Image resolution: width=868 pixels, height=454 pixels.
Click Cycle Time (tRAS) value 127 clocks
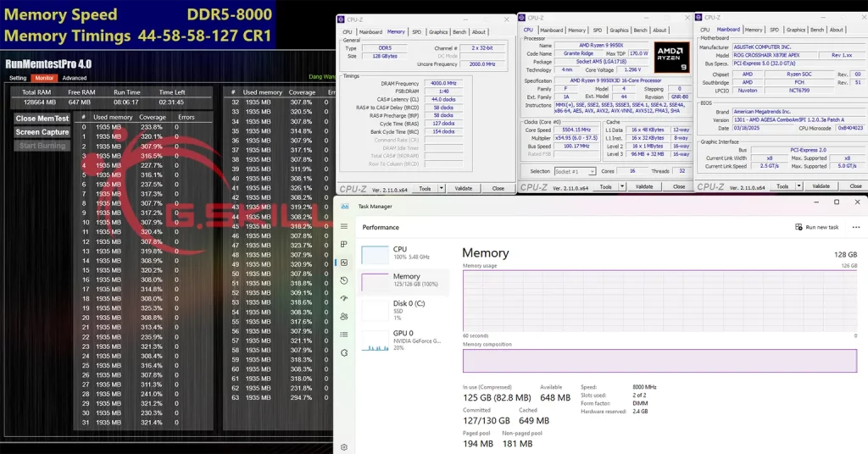point(443,124)
